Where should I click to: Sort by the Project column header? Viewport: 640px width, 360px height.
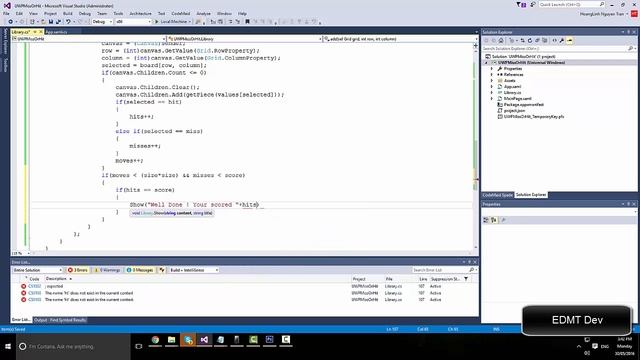[x=359, y=279]
